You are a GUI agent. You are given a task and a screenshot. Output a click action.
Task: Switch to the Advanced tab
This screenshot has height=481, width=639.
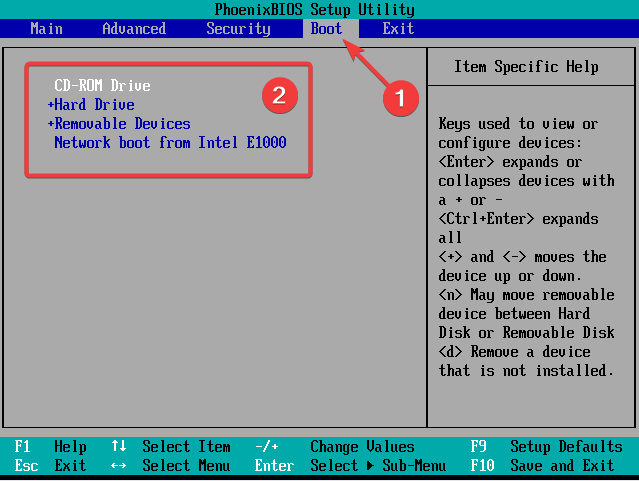point(134,29)
